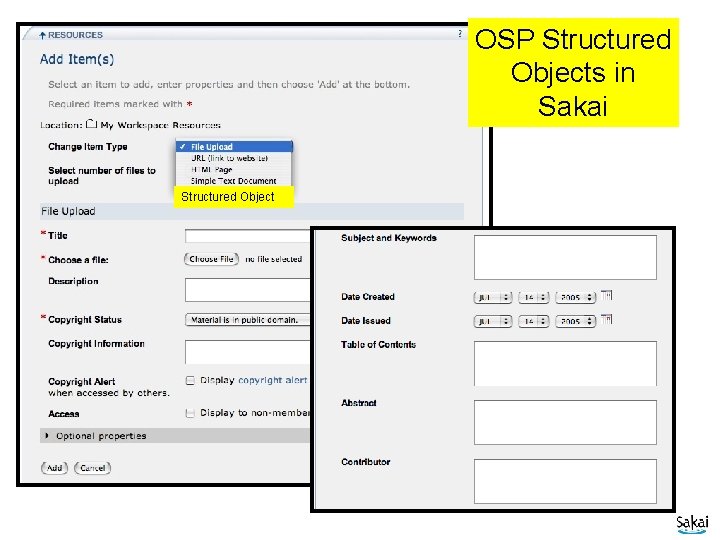Click 'no file selected' text
This screenshot has height=540, width=720.
coord(273,259)
